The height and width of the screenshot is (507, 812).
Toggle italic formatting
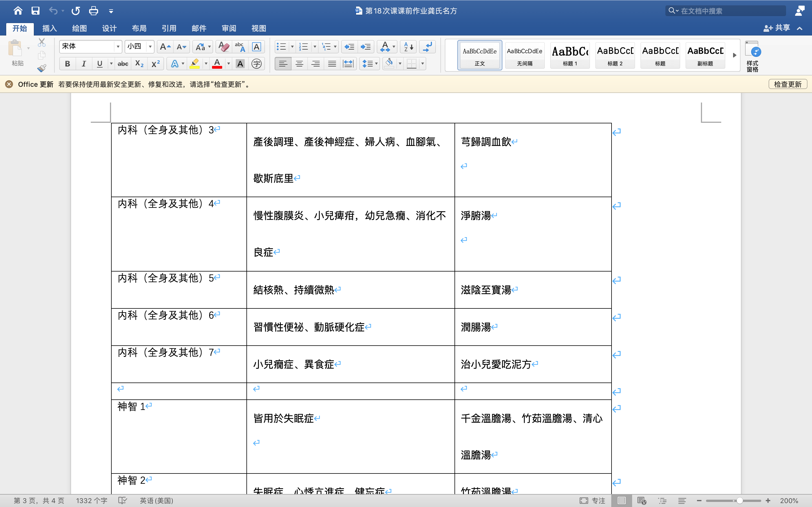[x=83, y=64]
